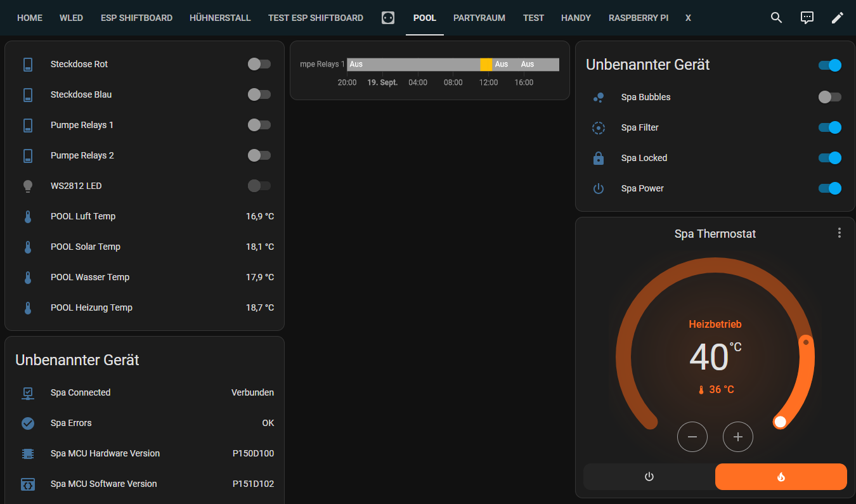Click the Spa Filter icon

click(598, 127)
